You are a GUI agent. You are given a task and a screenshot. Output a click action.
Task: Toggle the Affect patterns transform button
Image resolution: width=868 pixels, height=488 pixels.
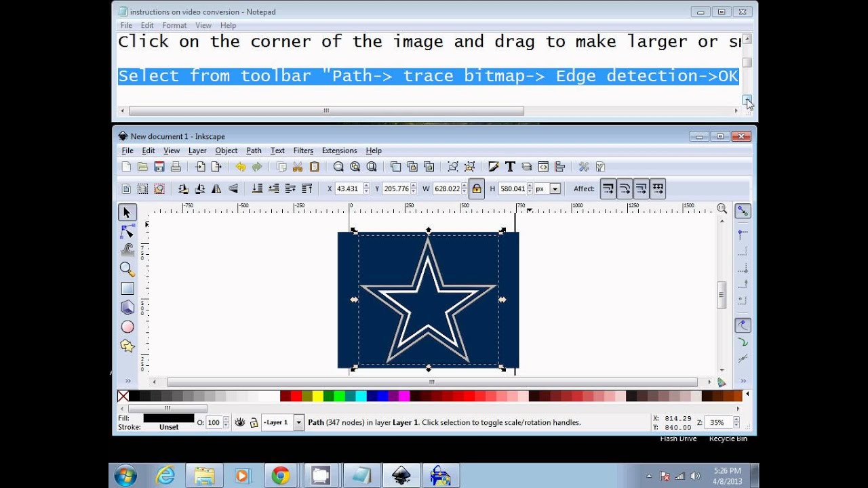(658, 189)
